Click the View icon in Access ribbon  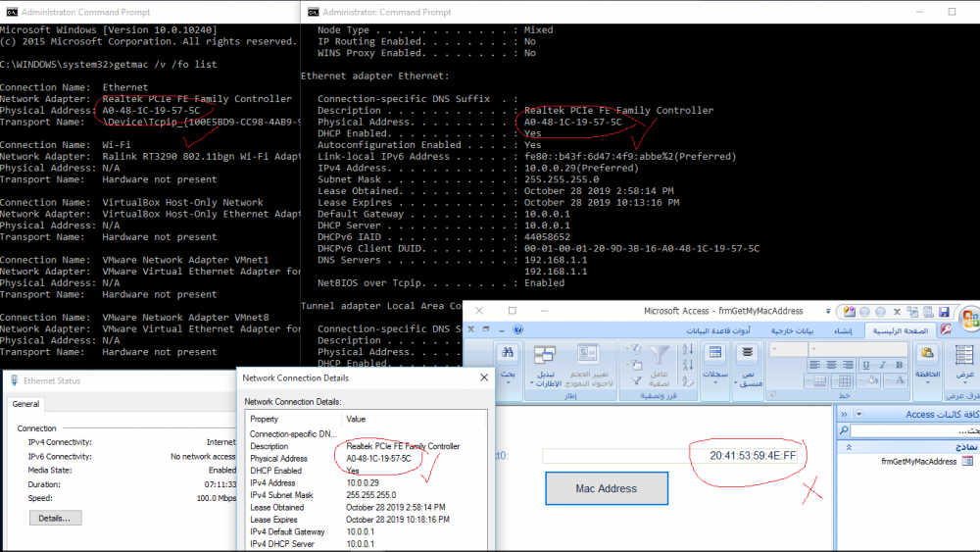point(964,355)
